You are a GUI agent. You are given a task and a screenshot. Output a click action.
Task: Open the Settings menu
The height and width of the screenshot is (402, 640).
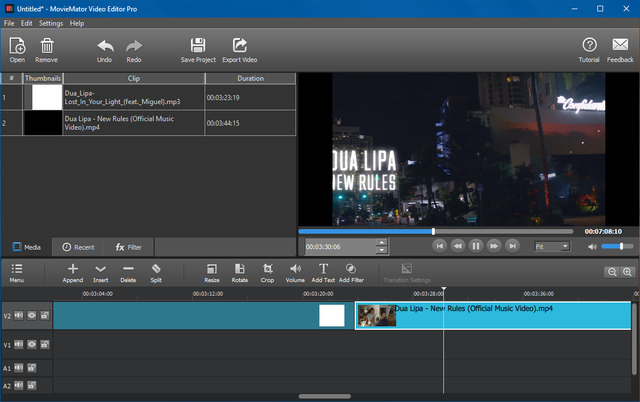pyautogui.click(x=51, y=22)
